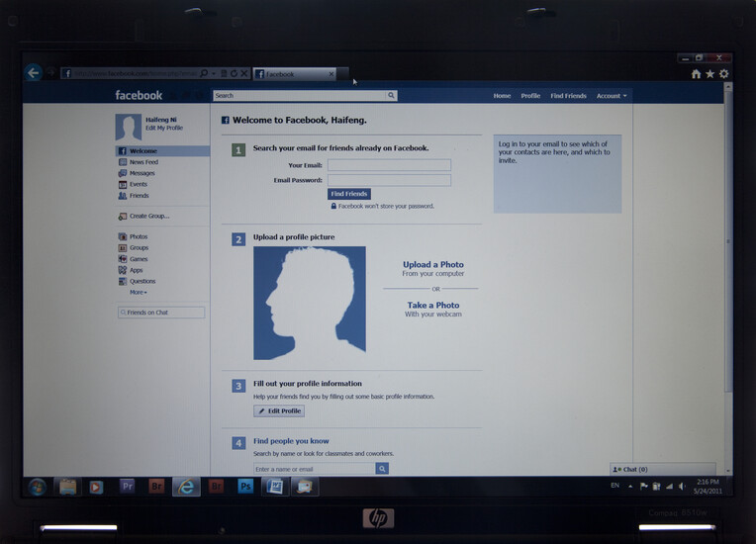Close the Facebook browser tab

tap(331, 74)
